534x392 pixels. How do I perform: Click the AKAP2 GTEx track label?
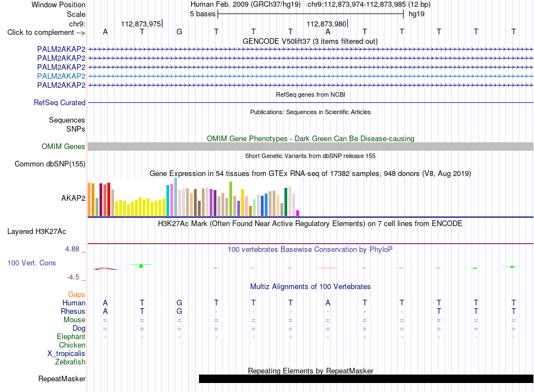click(73, 198)
